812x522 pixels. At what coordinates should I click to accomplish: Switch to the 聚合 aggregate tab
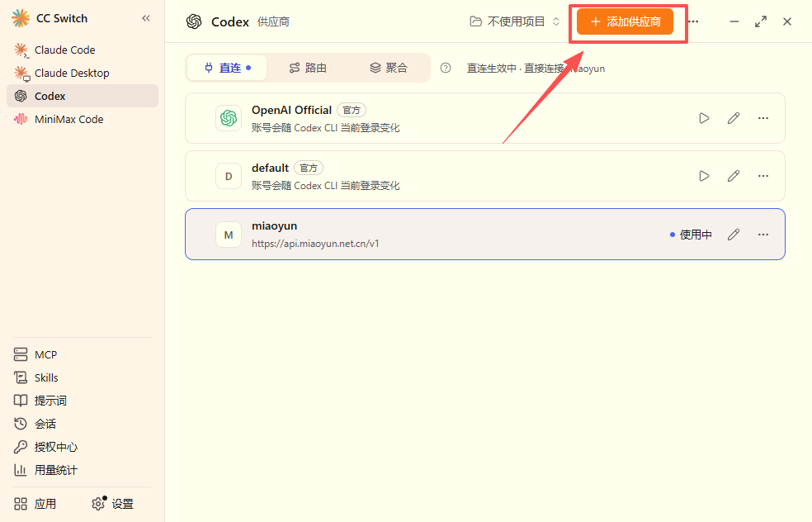[389, 68]
